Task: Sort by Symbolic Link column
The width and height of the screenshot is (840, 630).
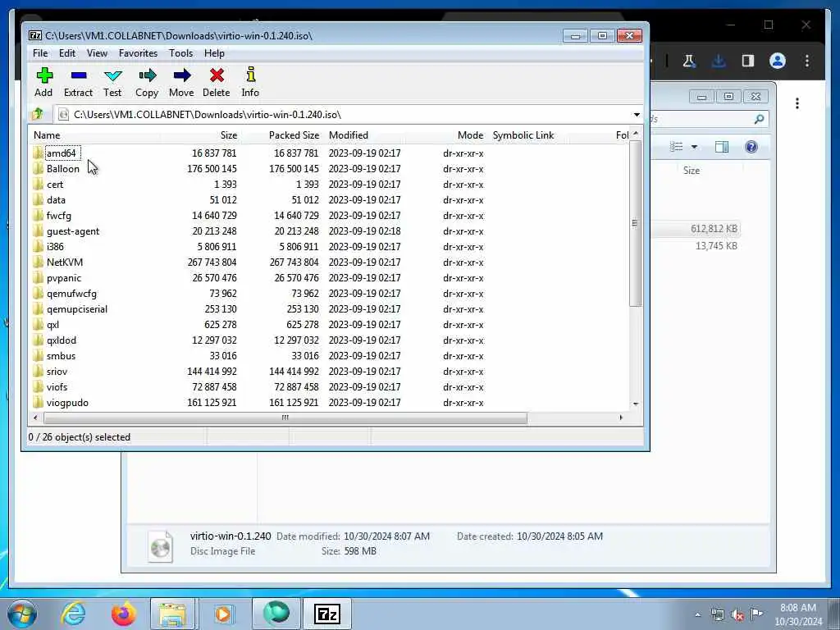Action: 528,135
